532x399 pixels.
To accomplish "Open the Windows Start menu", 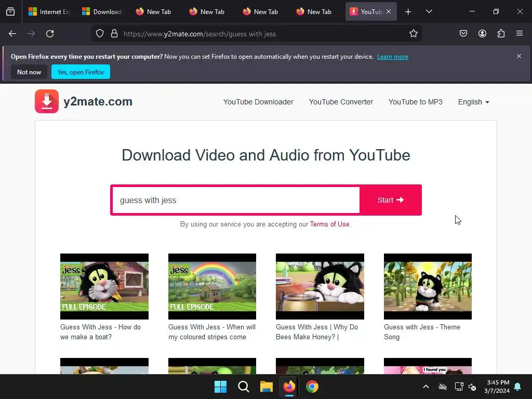I will (220, 387).
